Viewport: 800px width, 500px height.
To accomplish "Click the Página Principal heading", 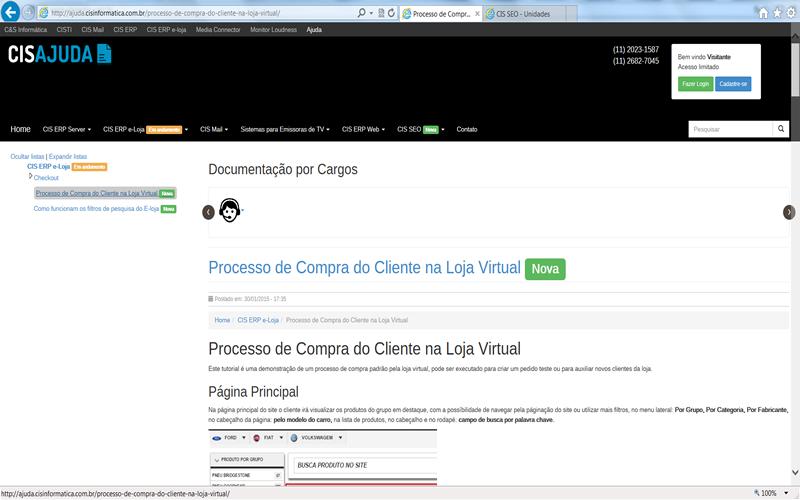I will coord(254,392).
